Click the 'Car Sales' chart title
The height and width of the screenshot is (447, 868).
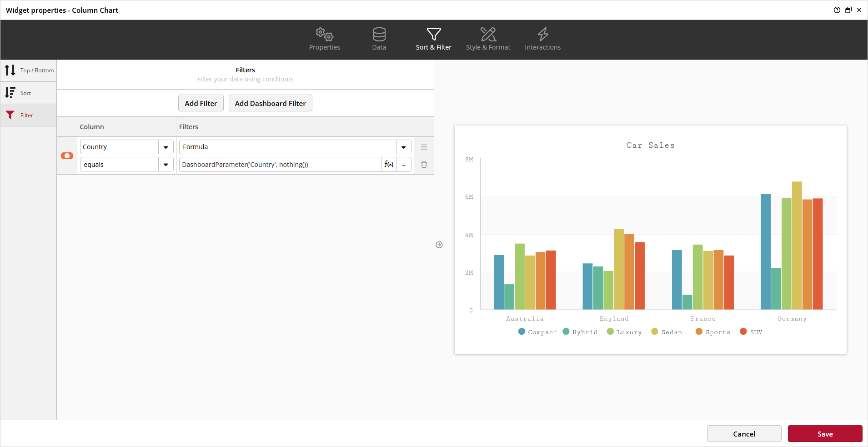(651, 146)
